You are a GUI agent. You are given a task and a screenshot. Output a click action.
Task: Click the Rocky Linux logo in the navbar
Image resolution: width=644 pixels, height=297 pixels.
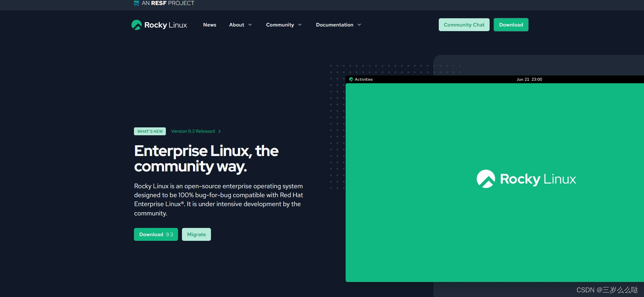[159, 25]
